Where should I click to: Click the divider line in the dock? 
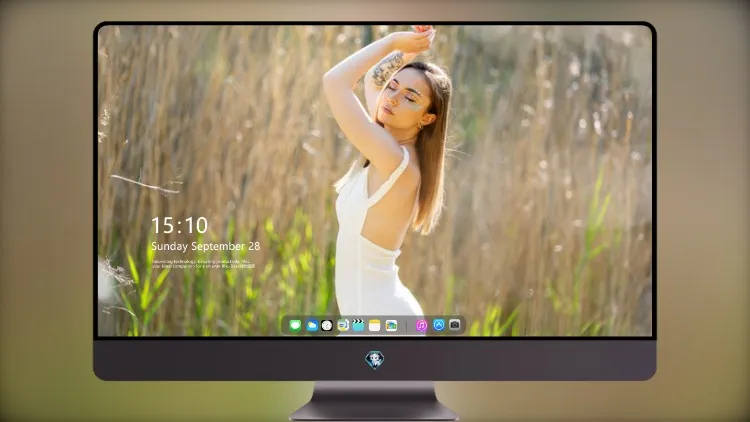pos(407,326)
